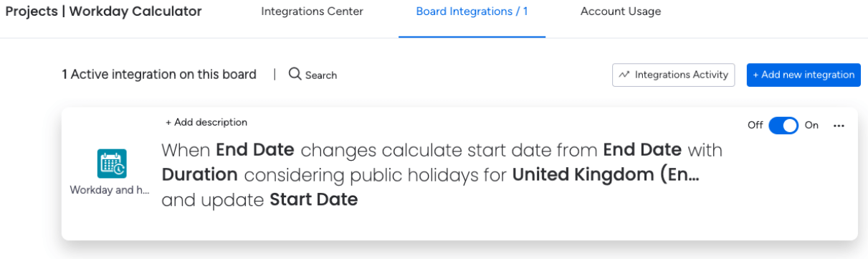The image size is (868, 259).
Task: Click the Search field
Action: tap(313, 75)
